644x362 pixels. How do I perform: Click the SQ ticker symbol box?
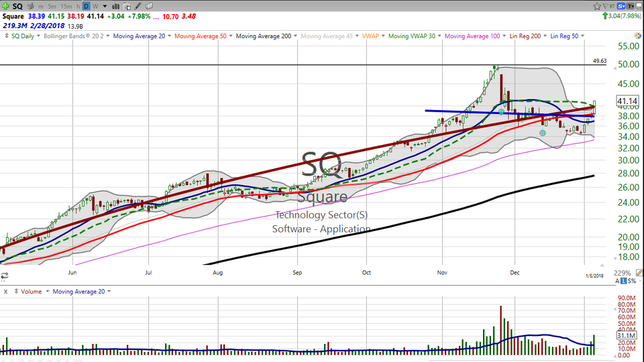[x=17, y=6]
